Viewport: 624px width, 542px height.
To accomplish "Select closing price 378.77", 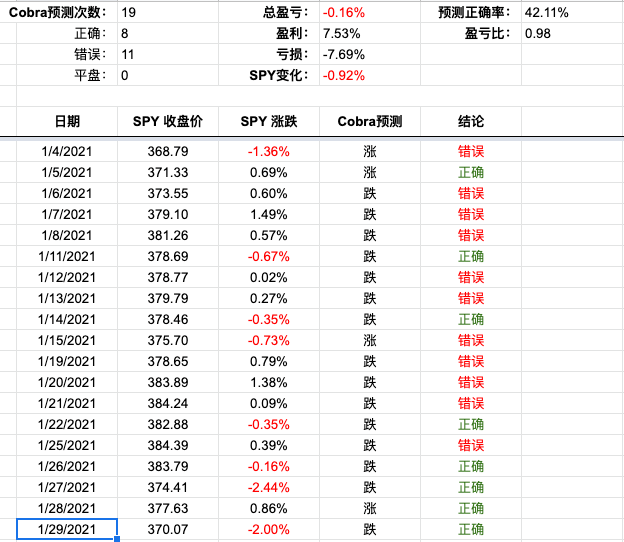I will tap(168, 277).
